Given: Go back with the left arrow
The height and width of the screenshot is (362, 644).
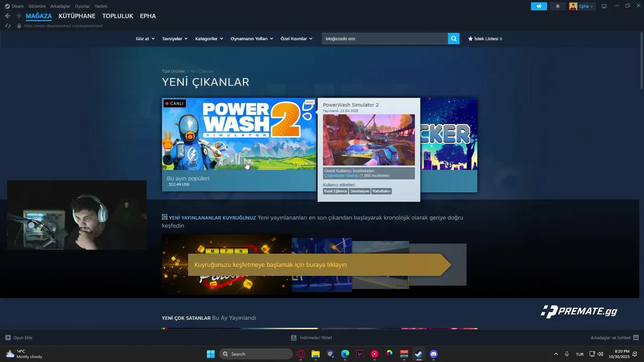Looking at the screenshot, I should (8, 16).
